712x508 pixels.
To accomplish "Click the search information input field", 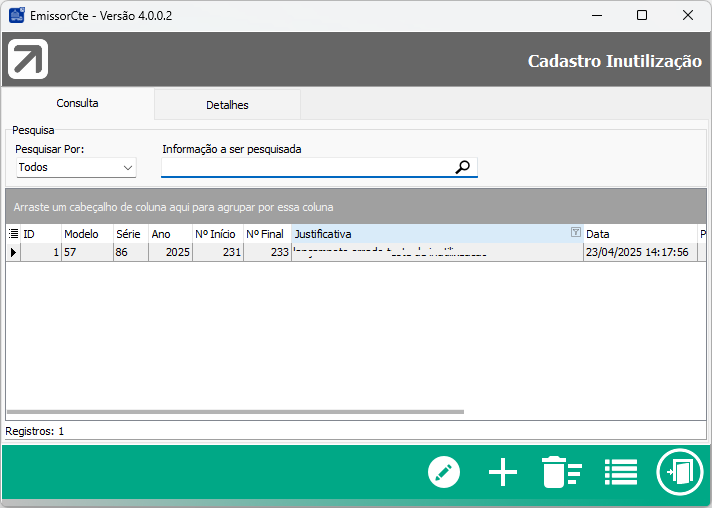I will (306, 168).
